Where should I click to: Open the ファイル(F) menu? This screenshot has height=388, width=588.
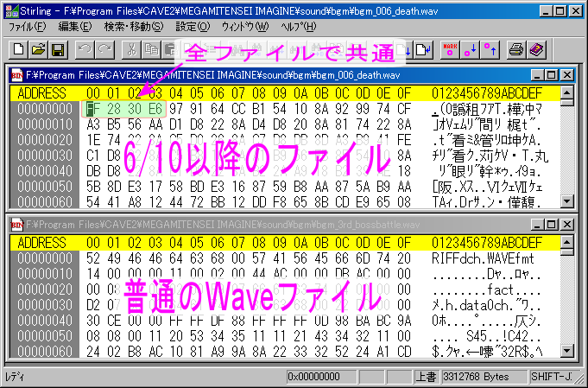coord(28,27)
